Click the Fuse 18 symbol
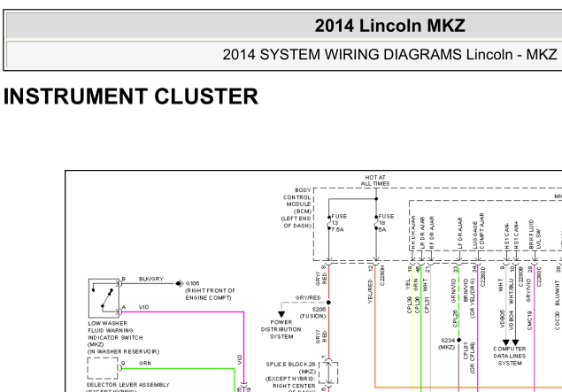Image resolution: width=562 pixels, height=392 pixels. (x=376, y=223)
